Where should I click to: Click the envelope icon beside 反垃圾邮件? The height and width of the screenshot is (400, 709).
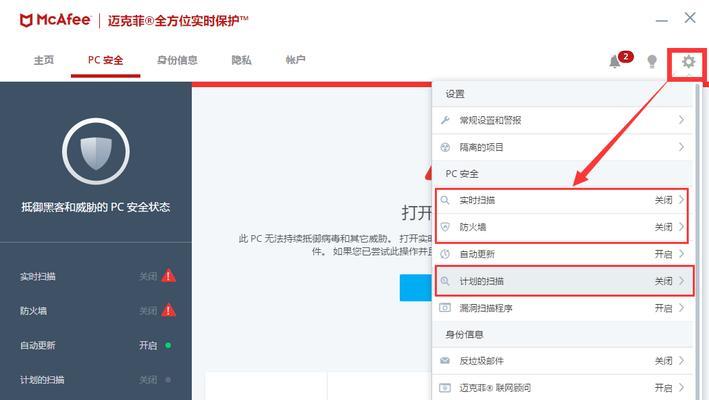445,361
